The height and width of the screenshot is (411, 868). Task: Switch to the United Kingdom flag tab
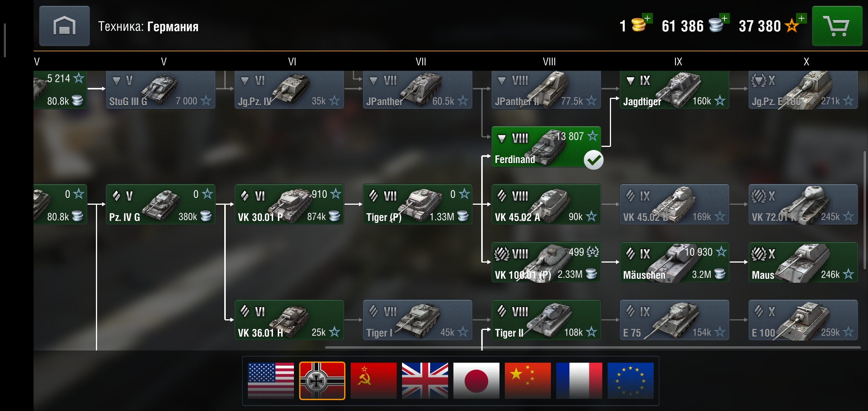tap(425, 381)
